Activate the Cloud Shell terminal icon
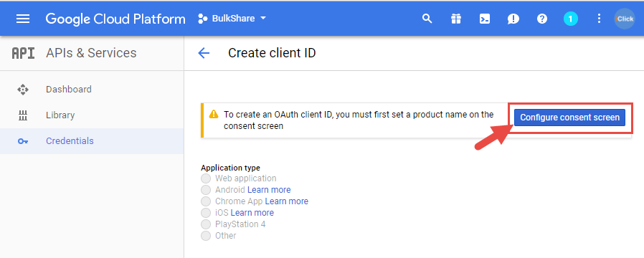This screenshot has width=644, height=258. [x=485, y=19]
